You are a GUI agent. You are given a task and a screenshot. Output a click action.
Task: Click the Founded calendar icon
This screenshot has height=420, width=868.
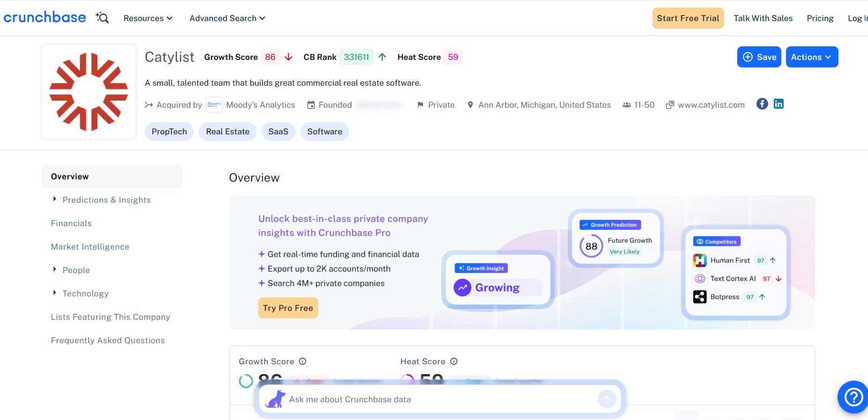pos(311,105)
